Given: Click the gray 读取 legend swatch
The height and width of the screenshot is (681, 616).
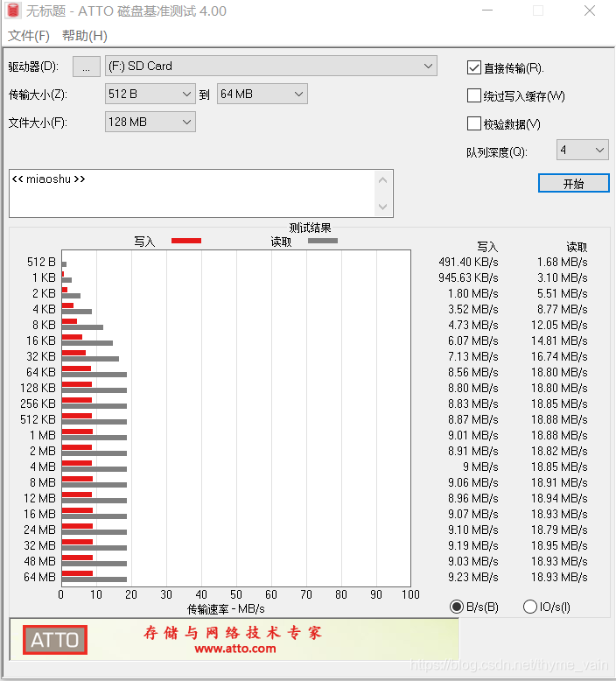Looking at the screenshot, I should click(x=323, y=241).
